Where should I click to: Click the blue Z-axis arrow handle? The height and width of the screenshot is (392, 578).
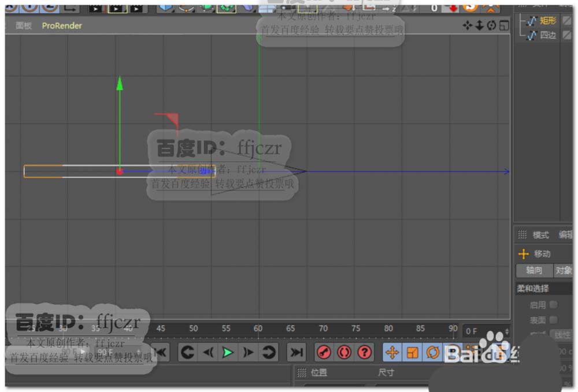(206, 171)
